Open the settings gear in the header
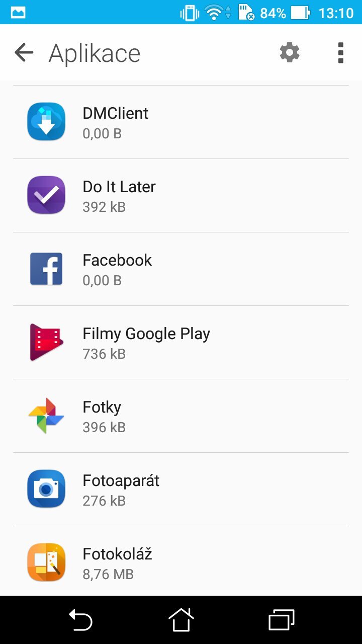 (290, 52)
